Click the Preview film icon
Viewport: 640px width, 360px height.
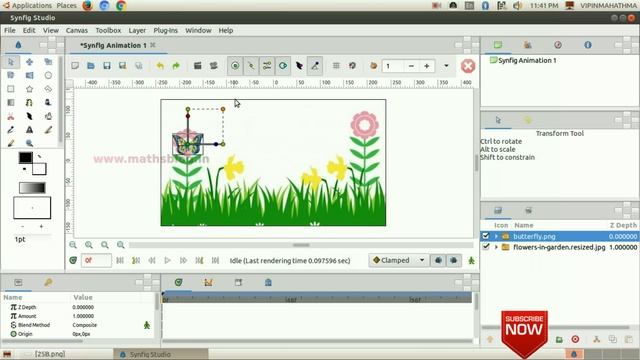[213, 66]
